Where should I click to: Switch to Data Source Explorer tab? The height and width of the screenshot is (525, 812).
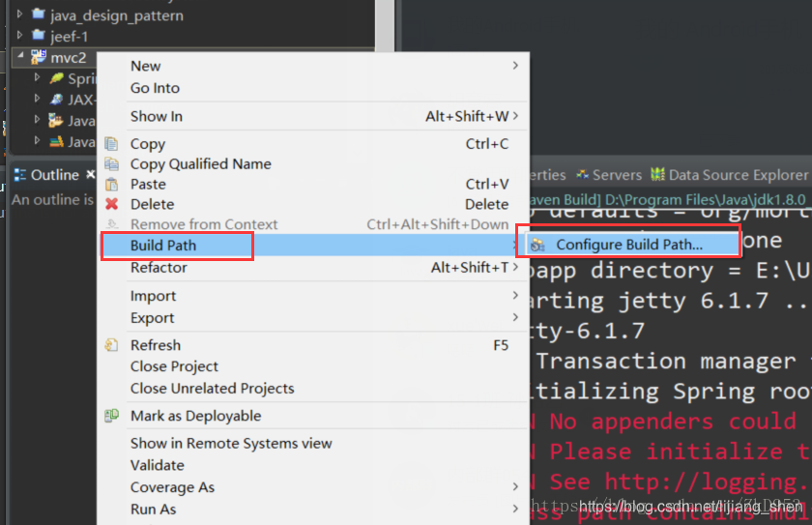click(x=730, y=175)
